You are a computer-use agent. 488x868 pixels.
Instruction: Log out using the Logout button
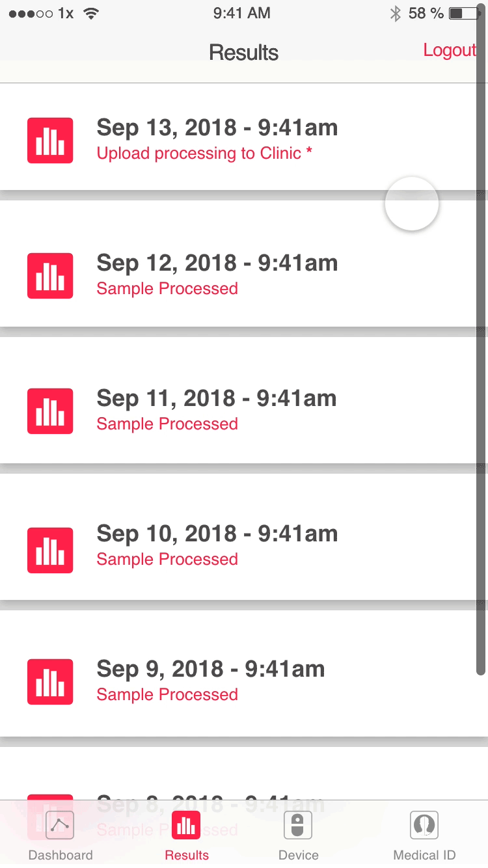pos(450,51)
